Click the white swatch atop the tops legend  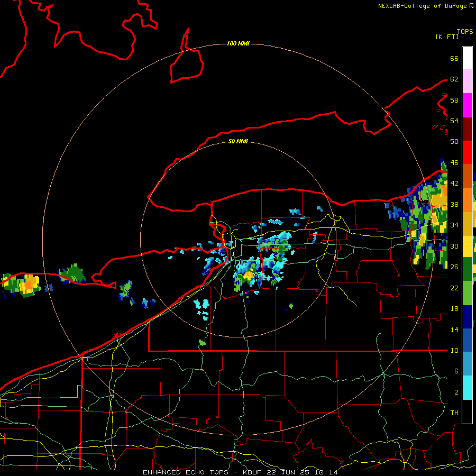[x=467, y=58]
